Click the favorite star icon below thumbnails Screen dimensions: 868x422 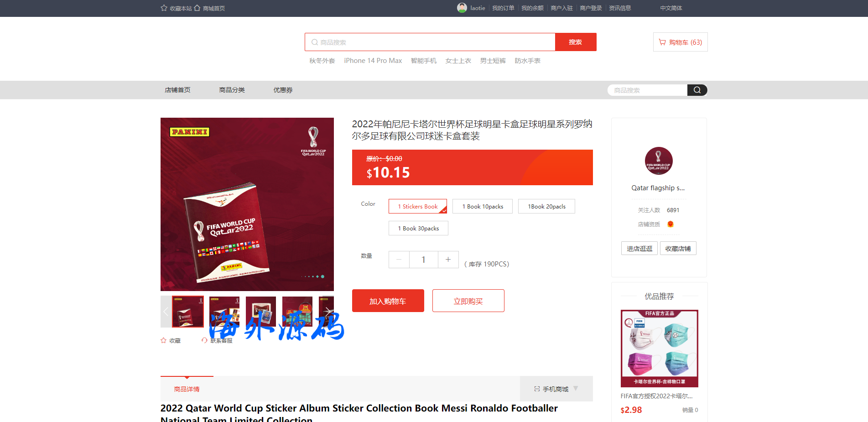pyautogui.click(x=164, y=340)
